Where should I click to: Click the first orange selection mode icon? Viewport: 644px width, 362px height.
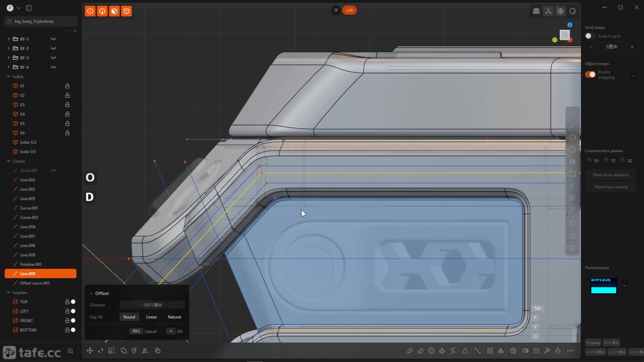point(90,11)
